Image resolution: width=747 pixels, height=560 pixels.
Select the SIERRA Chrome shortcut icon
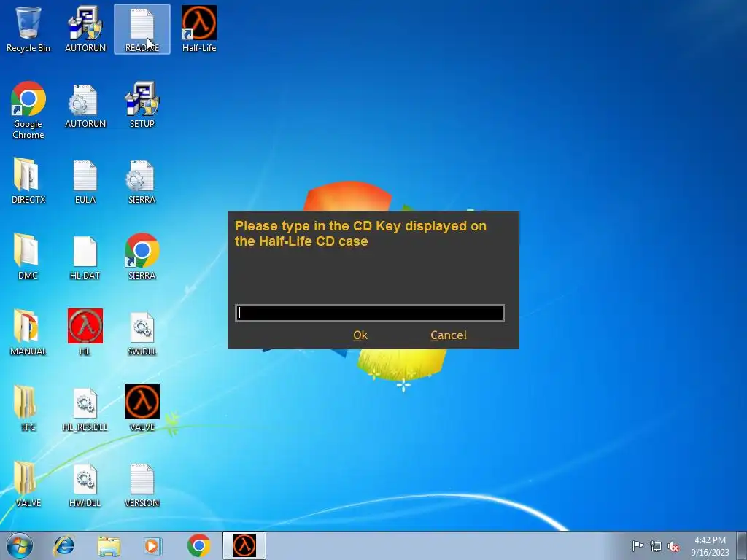[142, 257]
